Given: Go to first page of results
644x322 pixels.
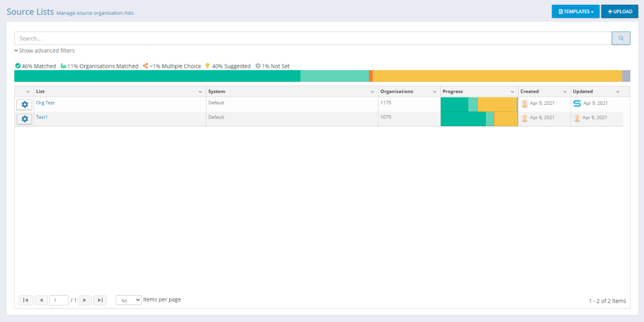Looking at the screenshot, I should (26, 300).
